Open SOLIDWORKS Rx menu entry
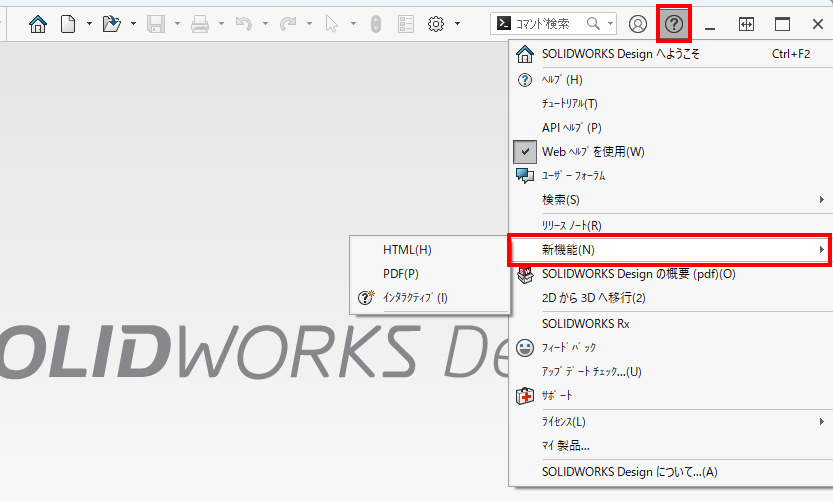This screenshot has width=833, height=501. coord(585,324)
